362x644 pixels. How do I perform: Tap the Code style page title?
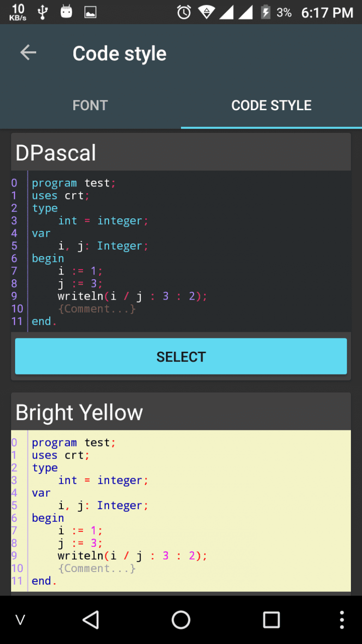tap(119, 54)
